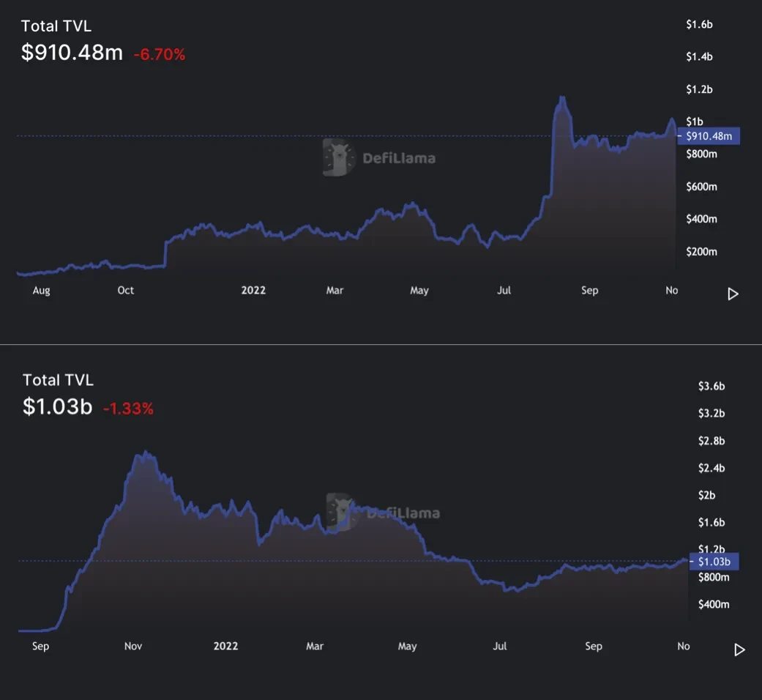
Task: Click the 2022 label on bottom chart axis
Action: (x=226, y=646)
